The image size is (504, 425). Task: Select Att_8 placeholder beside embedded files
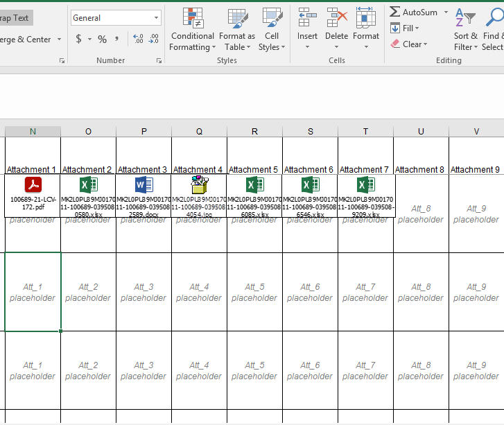(421, 214)
